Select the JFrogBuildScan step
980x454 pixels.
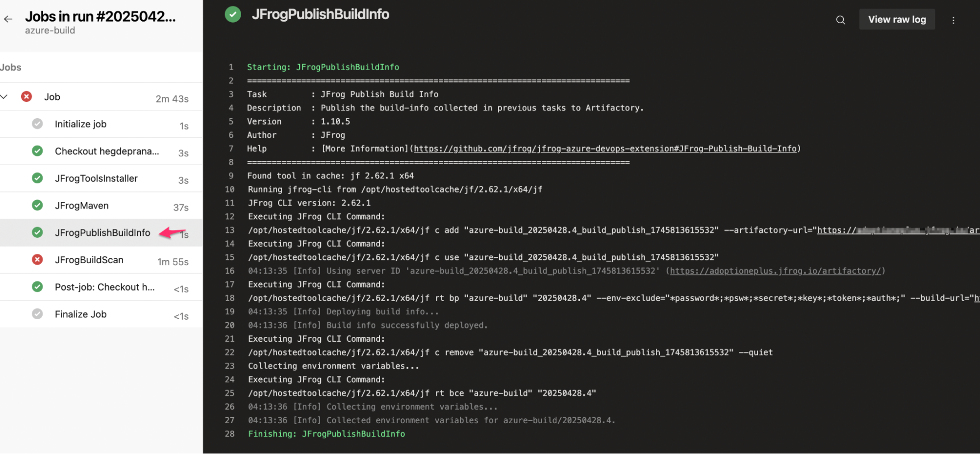pos(89,260)
